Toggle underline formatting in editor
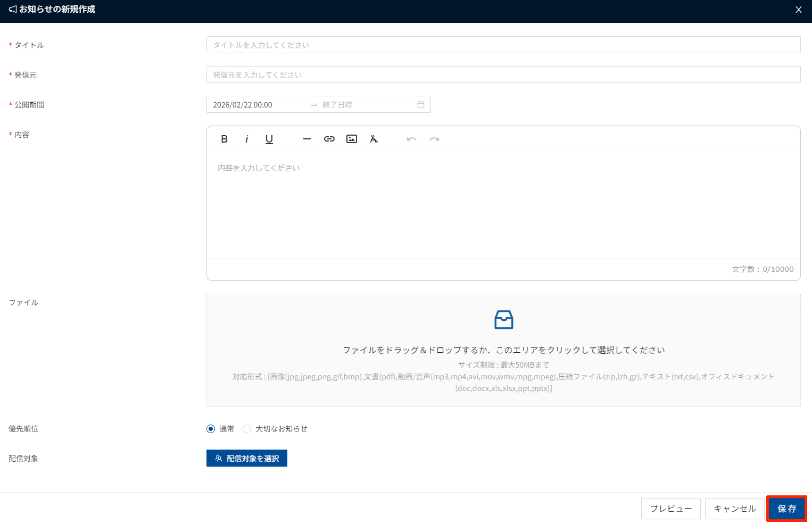Image resolution: width=812 pixels, height=523 pixels. click(269, 139)
